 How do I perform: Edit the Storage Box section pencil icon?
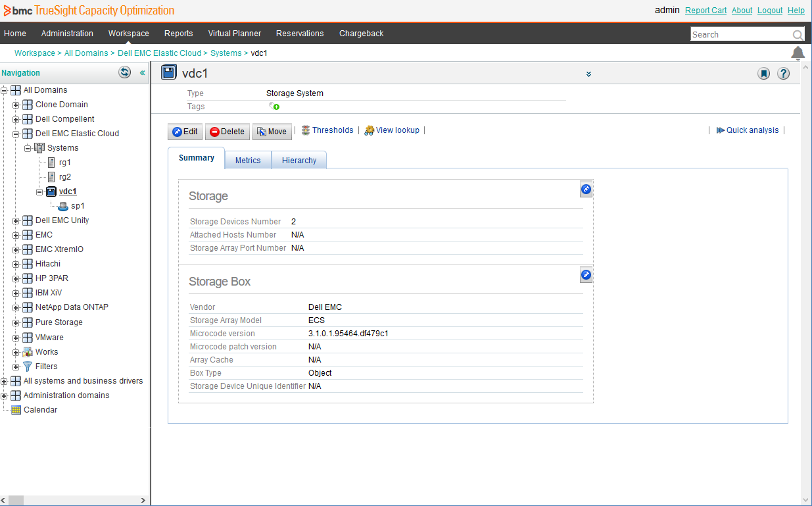coord(586,275)
